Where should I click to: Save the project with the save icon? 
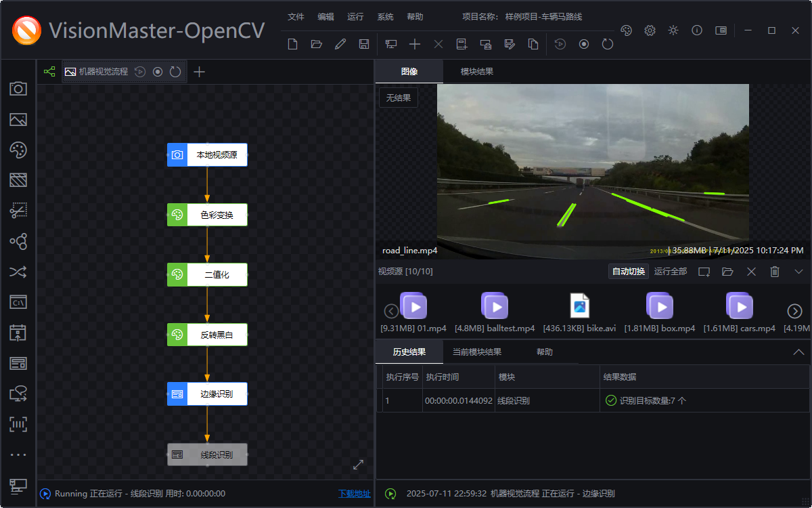point(364,43)
